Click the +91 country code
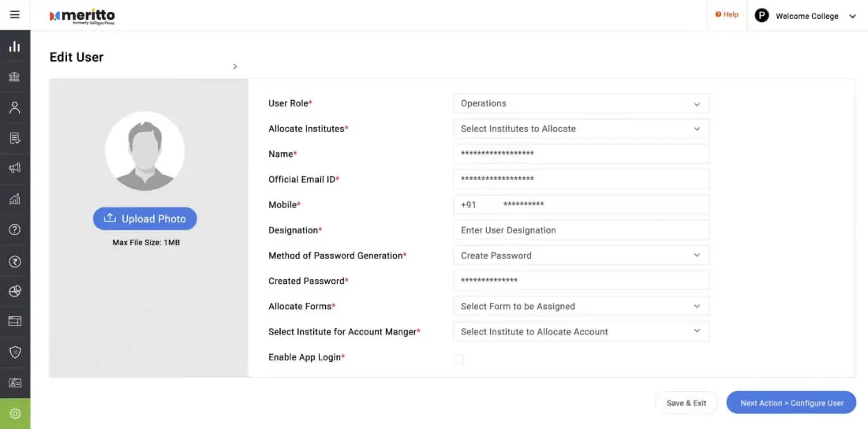 point(468,205)
